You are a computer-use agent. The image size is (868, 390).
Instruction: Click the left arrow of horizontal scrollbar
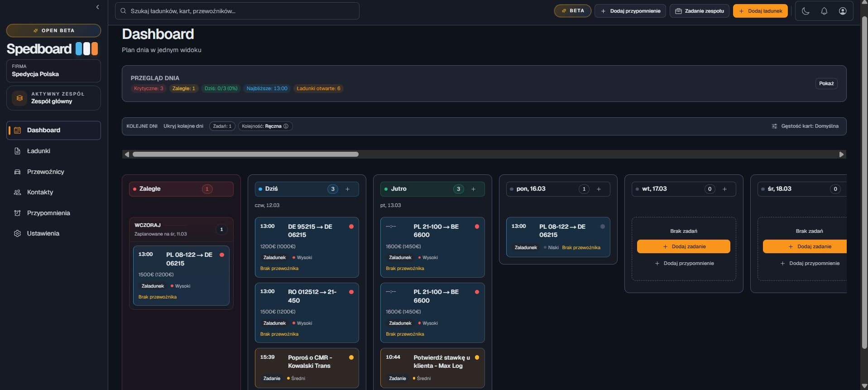[x=127, y=154]
